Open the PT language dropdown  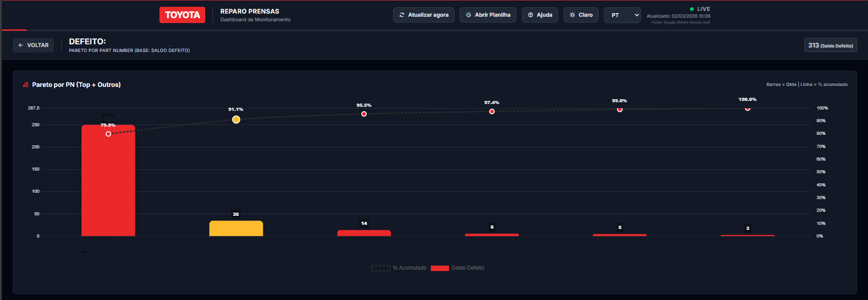pos(622,15)
